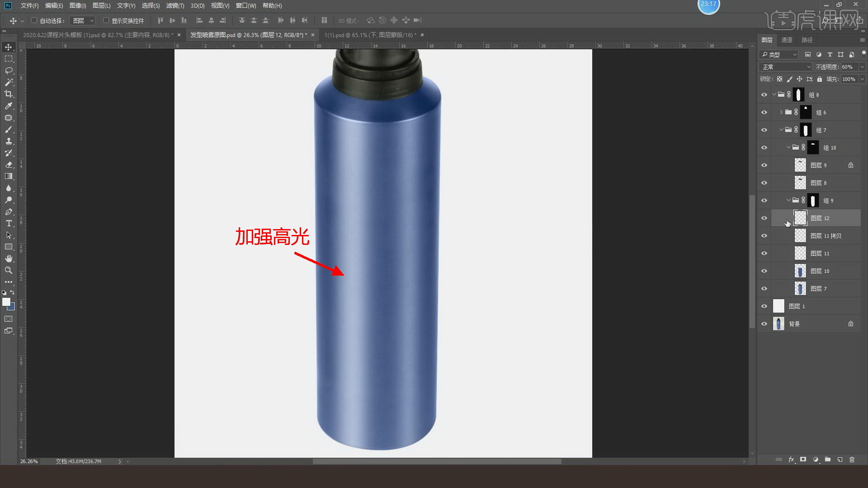
Task: Enable the 自动选择 checkbox
Action: tap(34, 20)
